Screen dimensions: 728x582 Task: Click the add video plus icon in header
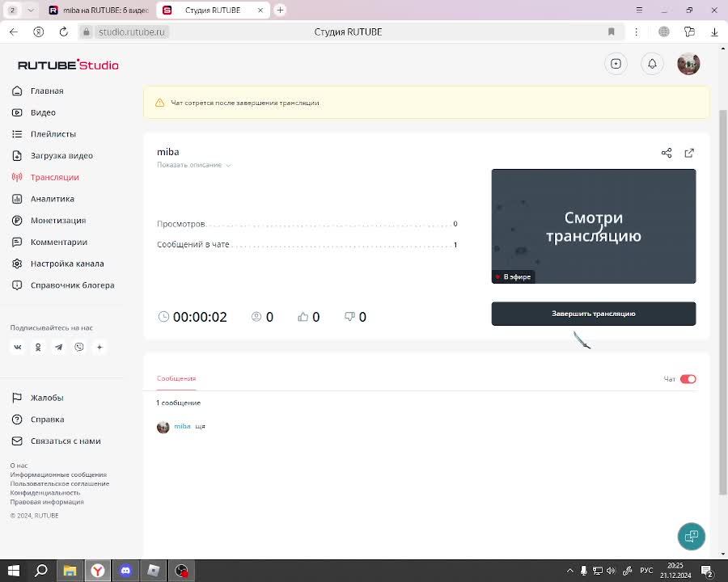click(x=616, y=64)
